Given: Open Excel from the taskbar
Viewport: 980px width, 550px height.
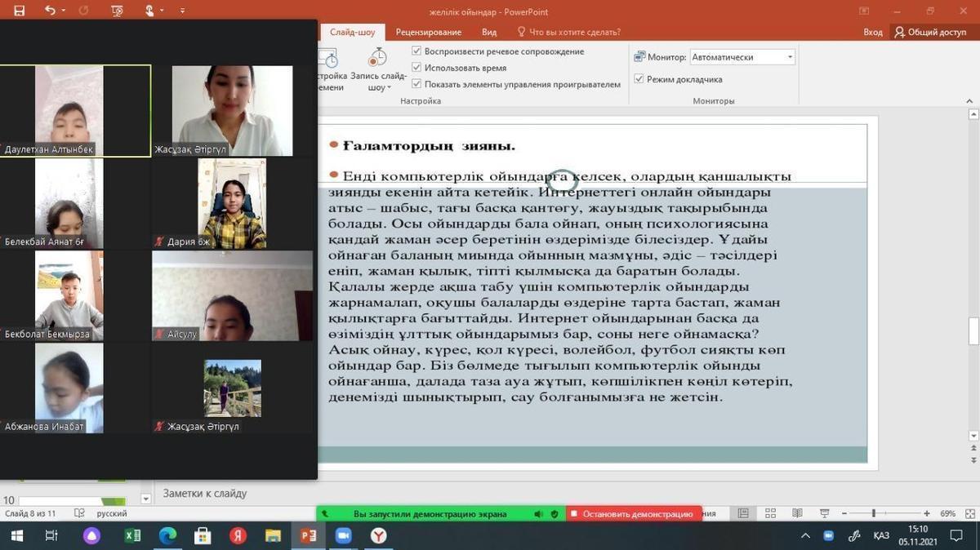Looking at the screenshot, I should 132,535.
